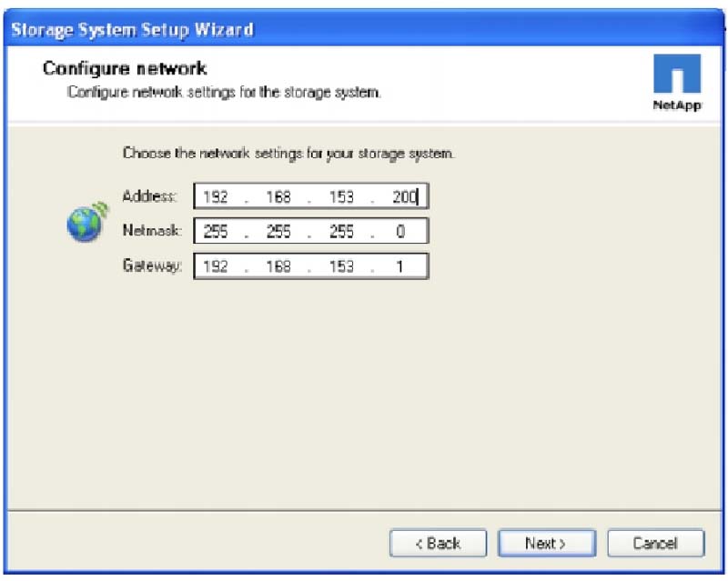The height and width of the screenshot is (581, 728).
Task: Click the Configure network heading
Action: tap(125, 69)
